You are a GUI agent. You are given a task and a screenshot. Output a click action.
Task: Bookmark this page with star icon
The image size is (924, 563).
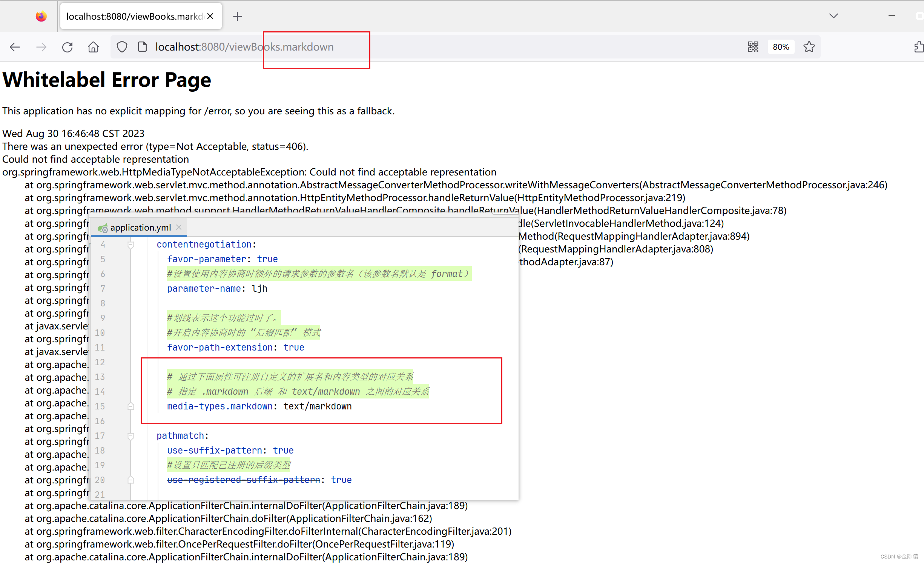point(809,47)
